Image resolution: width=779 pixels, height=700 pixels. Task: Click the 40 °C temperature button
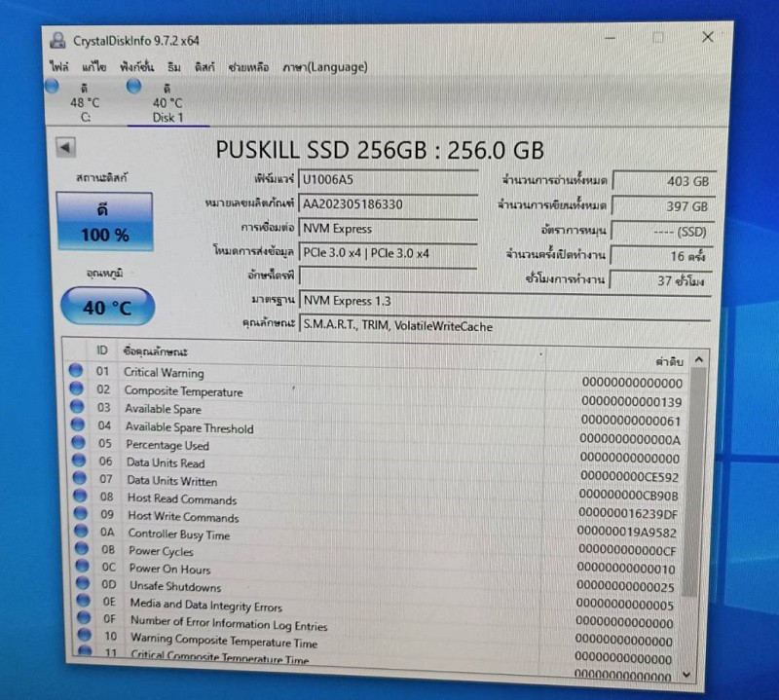coord(107,308)
